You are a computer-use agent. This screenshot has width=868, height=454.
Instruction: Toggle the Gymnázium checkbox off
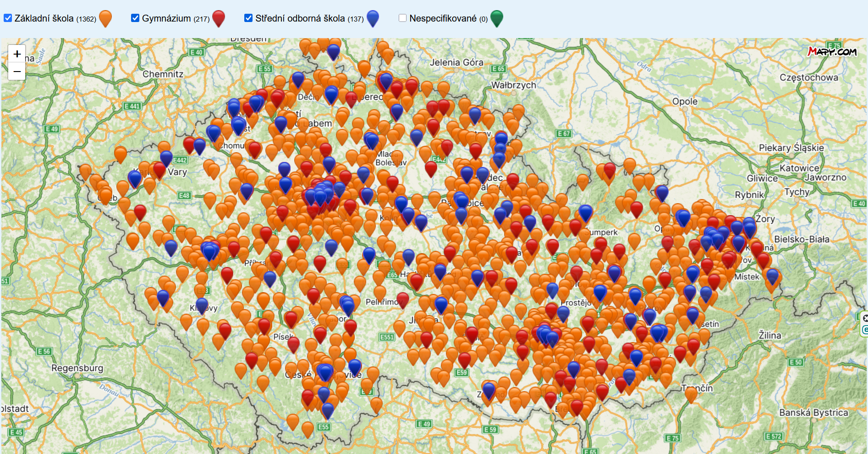point(135,18)
